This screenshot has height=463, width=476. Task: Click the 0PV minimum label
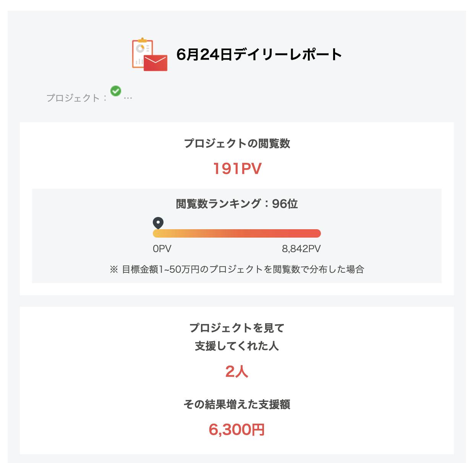tap(162, 249)
